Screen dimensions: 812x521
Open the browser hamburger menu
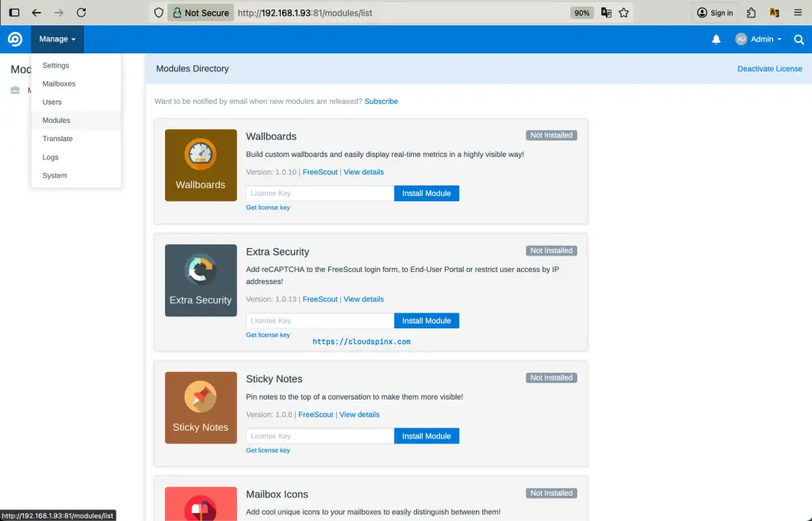tap(797, 13)
